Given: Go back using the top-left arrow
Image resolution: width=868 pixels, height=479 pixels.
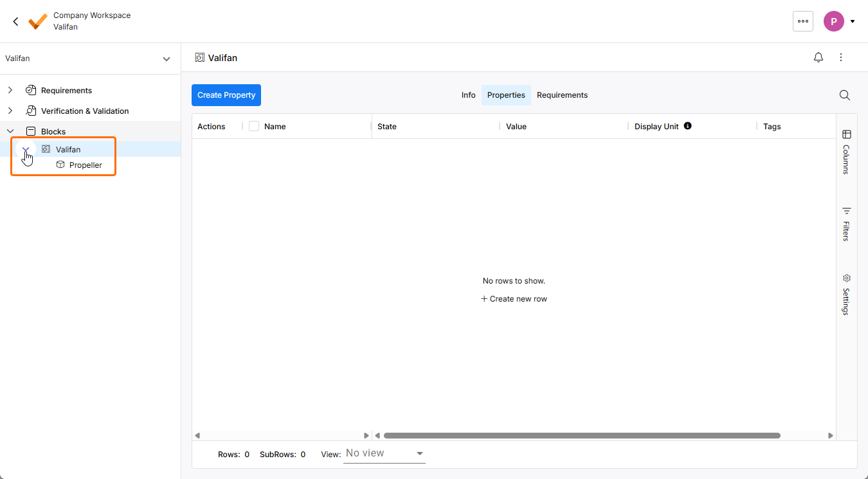Looking at the screenshot, I should [16, 21].
